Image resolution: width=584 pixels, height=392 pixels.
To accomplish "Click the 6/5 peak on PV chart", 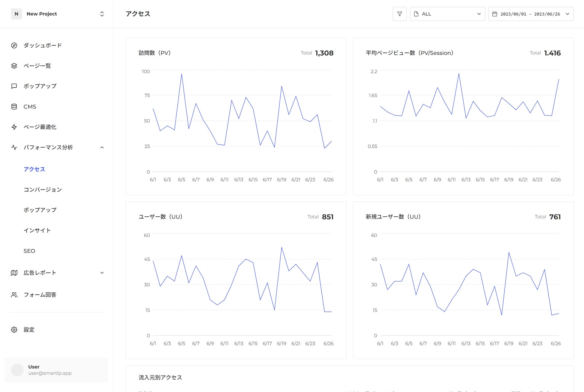I will pyautogui.click(x=181, y=74).
